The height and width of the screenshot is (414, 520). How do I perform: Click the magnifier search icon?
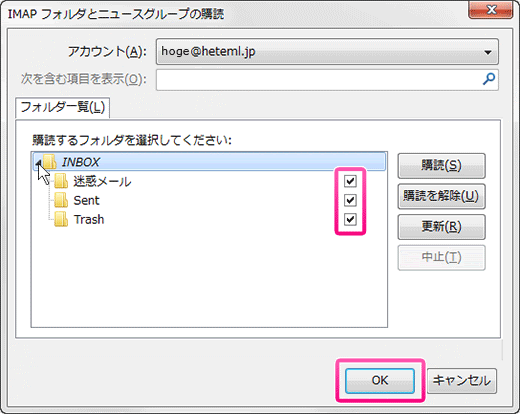[x=489, y=79]
